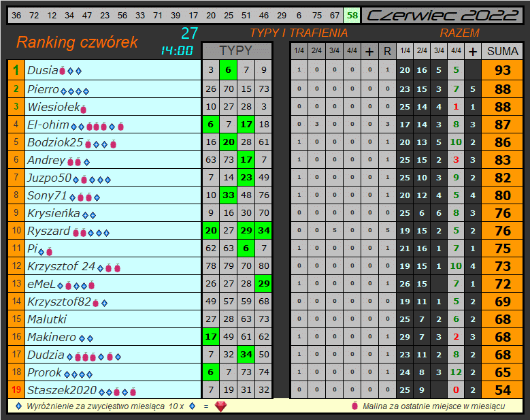The width and height of the screenshot is (530, 420).
Task: Click the draw number '27' above the time
Action: click(189, 33)
